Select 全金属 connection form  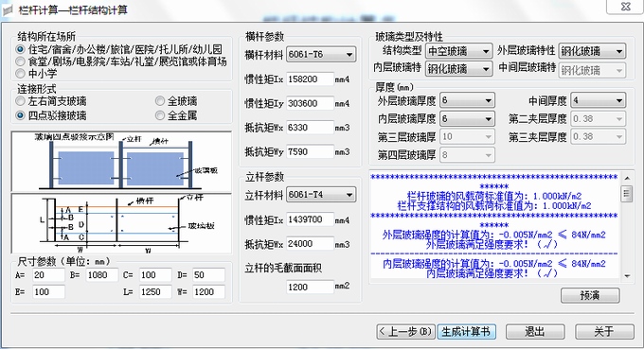(160, 115)
